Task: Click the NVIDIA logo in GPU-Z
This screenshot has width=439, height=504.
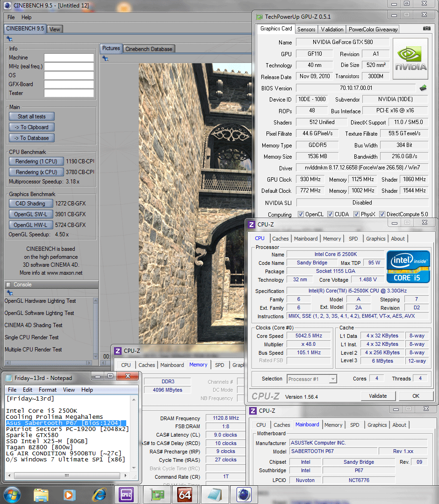Action: click(410, 59)
